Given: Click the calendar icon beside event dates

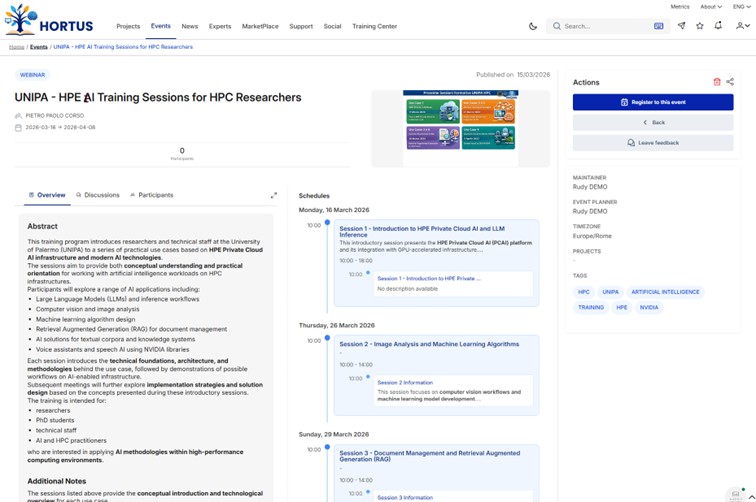Looking at the screenshot, I should (18, 128).
